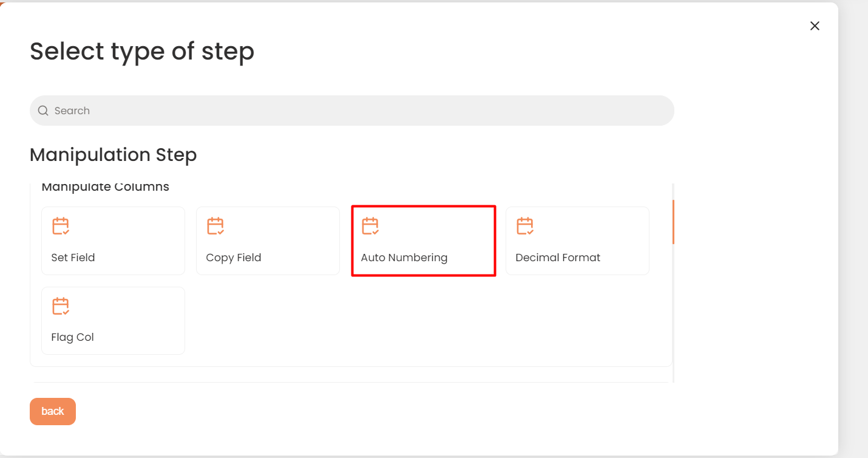
Task: Click the Manipulate Columns section header
Action: (x=105, y=187)
